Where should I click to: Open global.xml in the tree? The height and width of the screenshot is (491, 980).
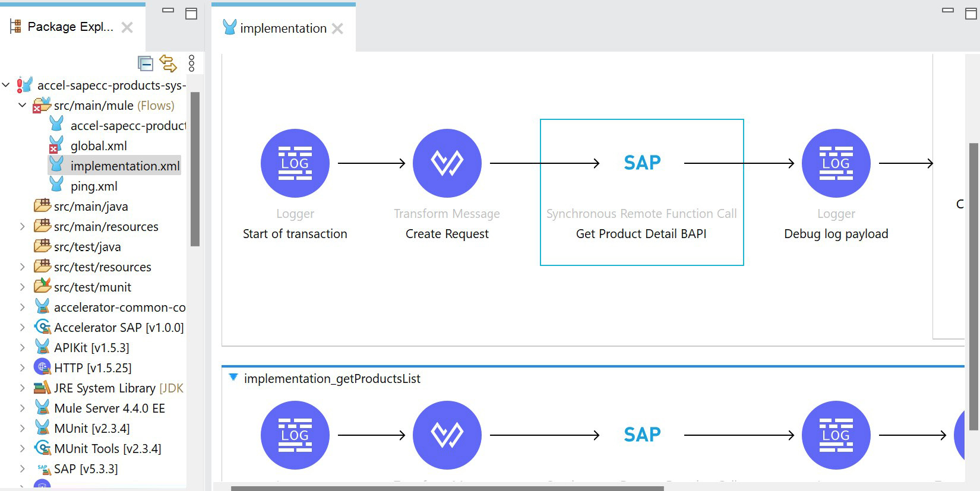(99, 146)
